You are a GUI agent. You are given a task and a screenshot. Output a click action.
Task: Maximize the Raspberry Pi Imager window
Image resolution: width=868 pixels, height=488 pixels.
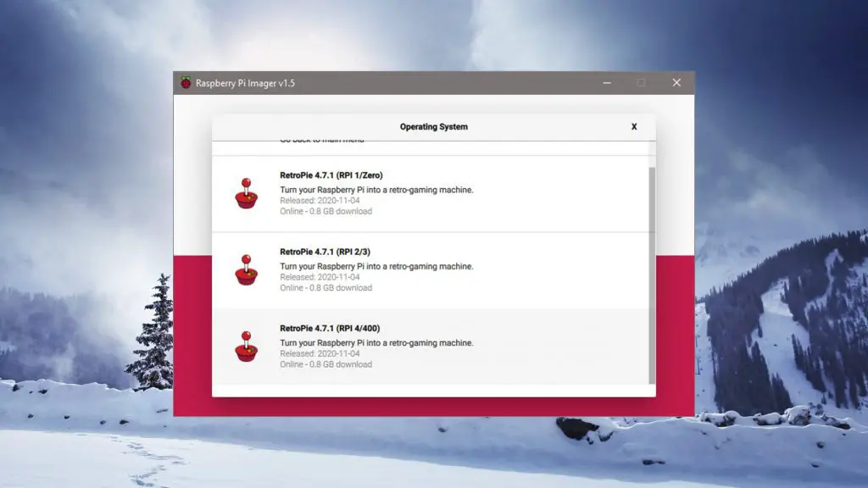[x=641, y=83]
